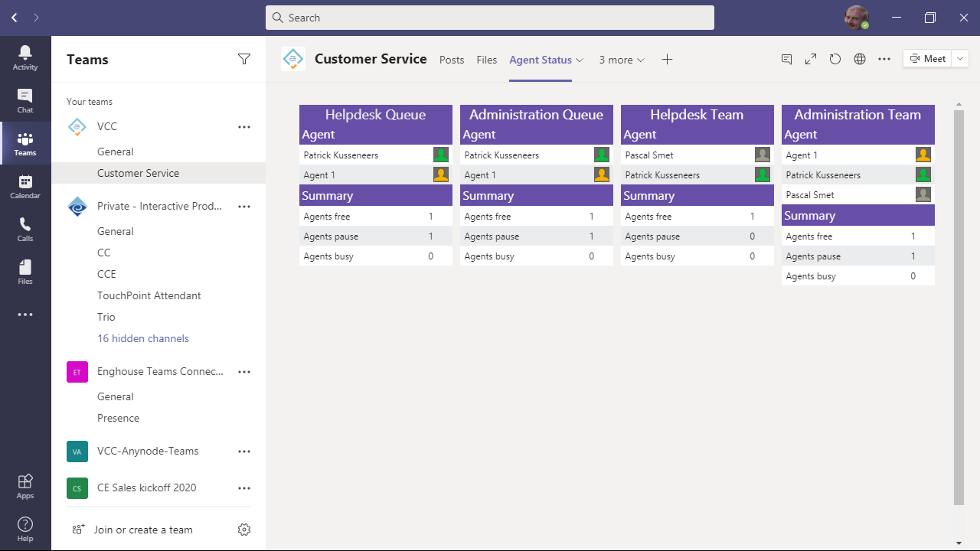Reload the Agent Status tab

[x=835, y=59]
